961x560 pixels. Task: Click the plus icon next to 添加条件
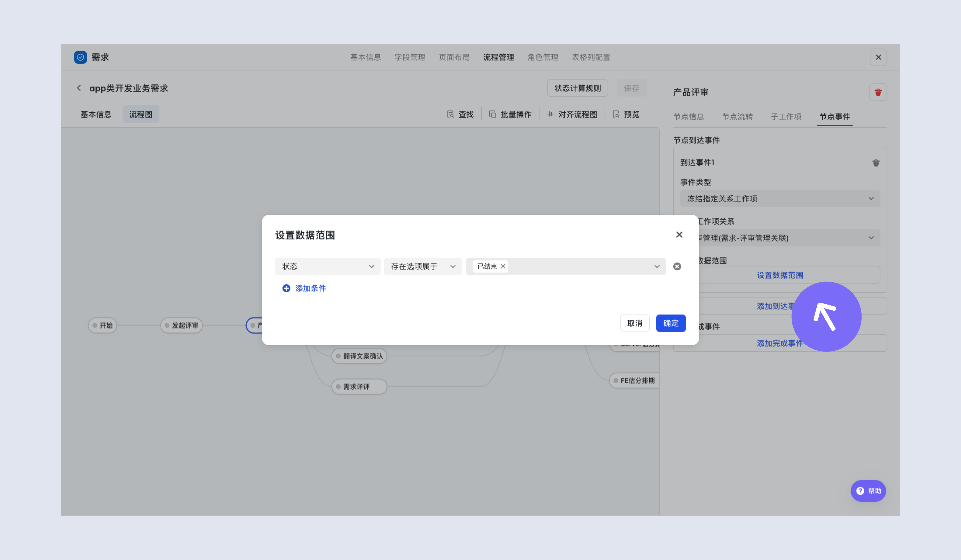pyautogui.click(x=286, y=288)
